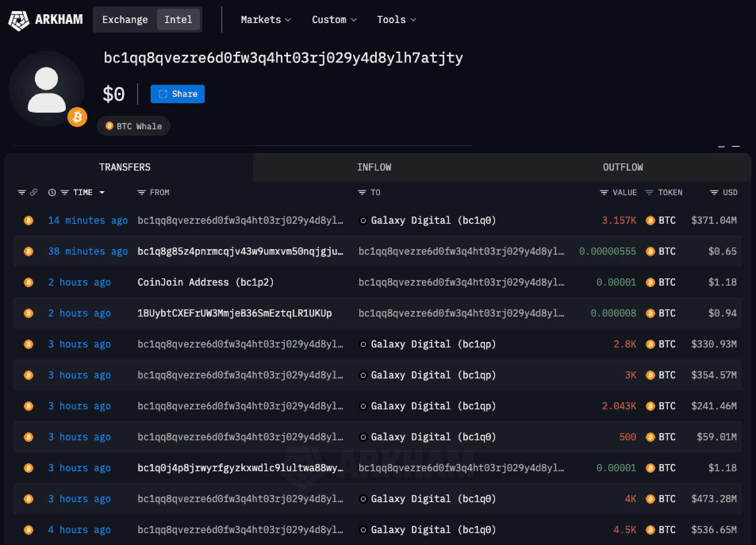The image size is (756, 545).
Task: Click the filter icon beside the link icon
Action: [21, 192]
